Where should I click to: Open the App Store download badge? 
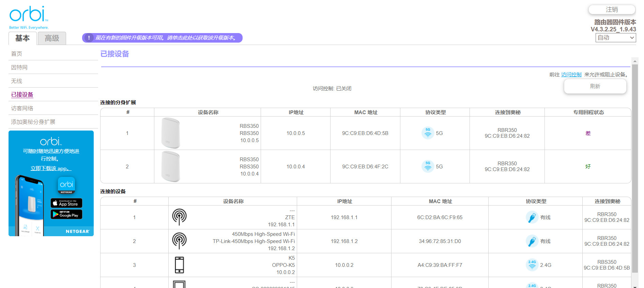point(66,203)
